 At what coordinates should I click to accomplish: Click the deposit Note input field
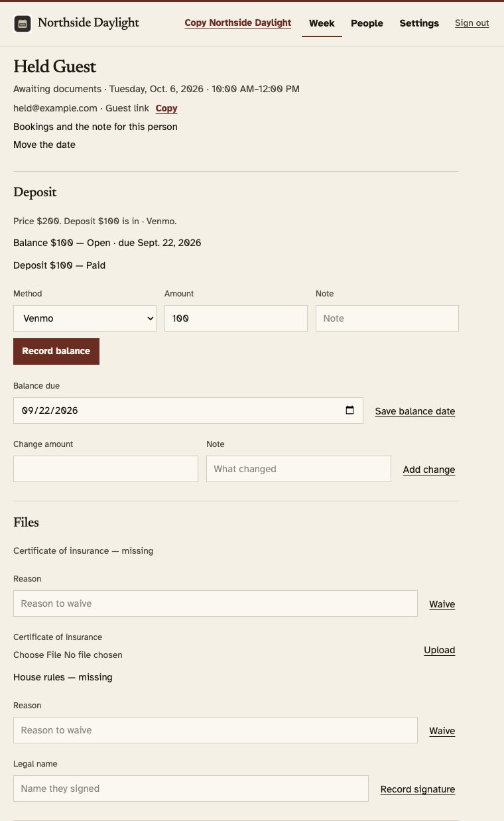click(x=387, y=318)
